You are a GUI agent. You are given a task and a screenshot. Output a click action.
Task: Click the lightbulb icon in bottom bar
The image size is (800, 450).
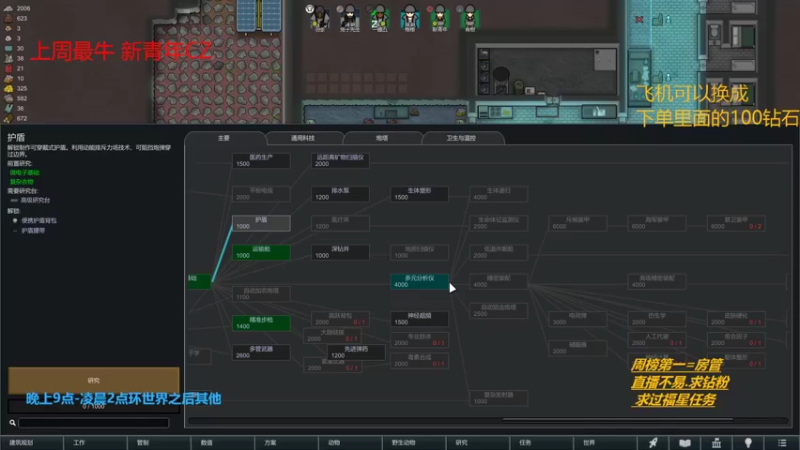point(748,443)
